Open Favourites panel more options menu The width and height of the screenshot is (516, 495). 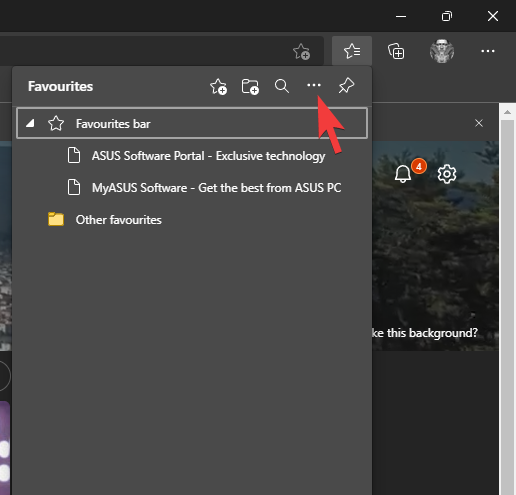pyautogui.click(x=314, y=85)
